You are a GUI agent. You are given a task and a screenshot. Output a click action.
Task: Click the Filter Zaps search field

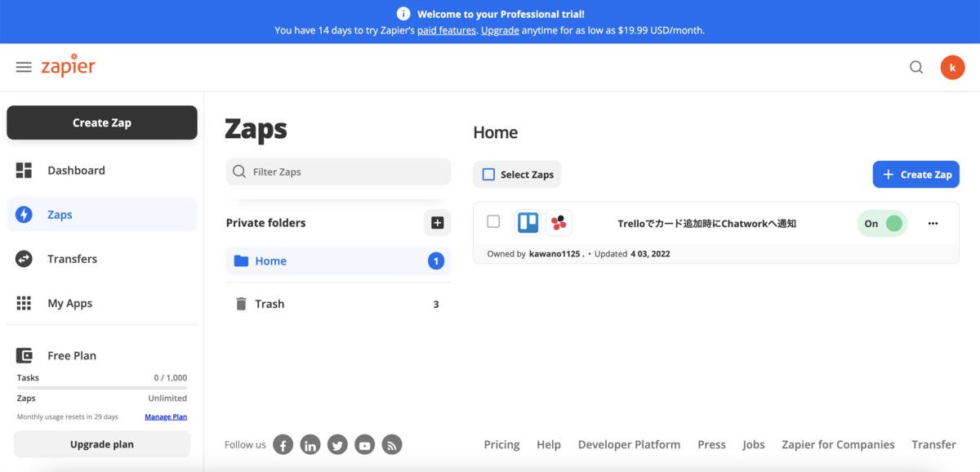(x=338, y=171)
